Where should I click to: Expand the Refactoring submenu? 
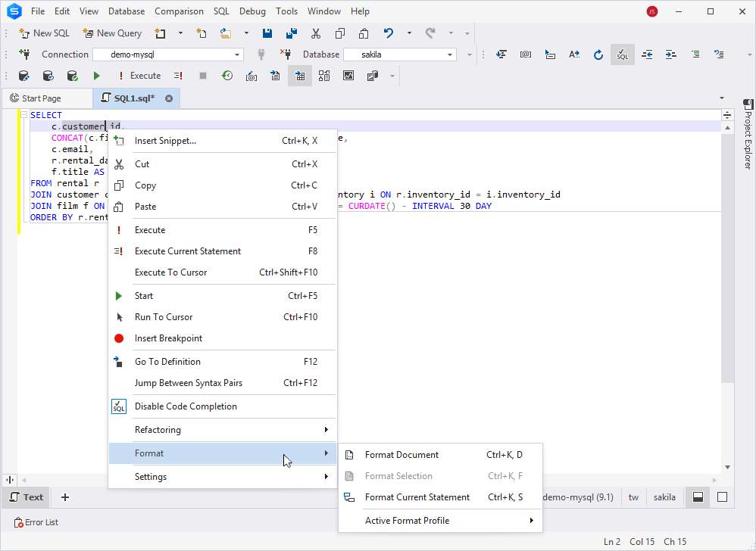222,430
